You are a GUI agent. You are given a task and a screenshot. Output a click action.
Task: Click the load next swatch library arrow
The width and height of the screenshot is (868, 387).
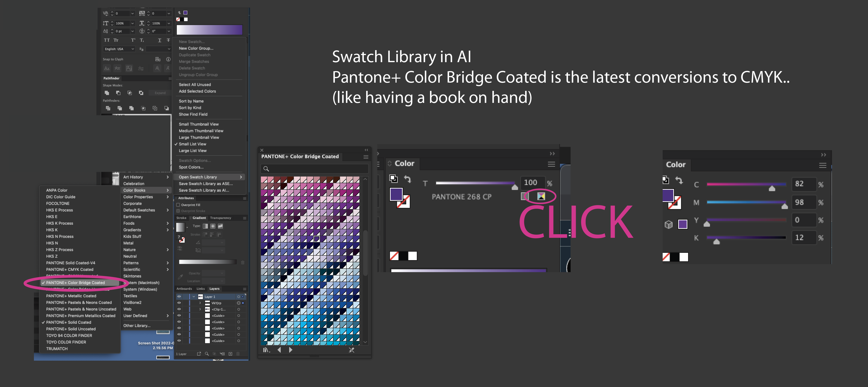coord(290,350)
